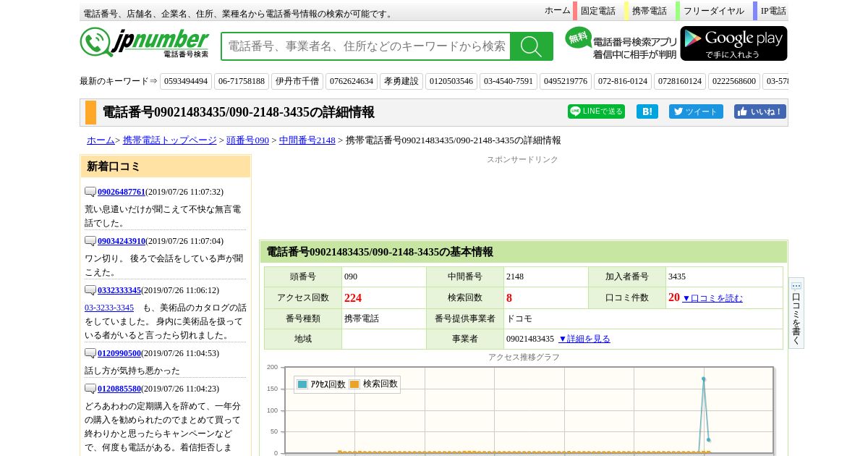Click comment bubble icon beside 09026487761
Viewport: 868px width, 456px height.
(x=90, y=192)
